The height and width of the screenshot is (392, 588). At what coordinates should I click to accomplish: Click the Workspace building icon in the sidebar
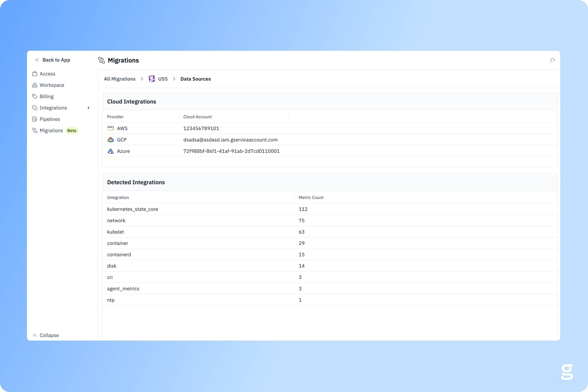(x=35, y=85)
